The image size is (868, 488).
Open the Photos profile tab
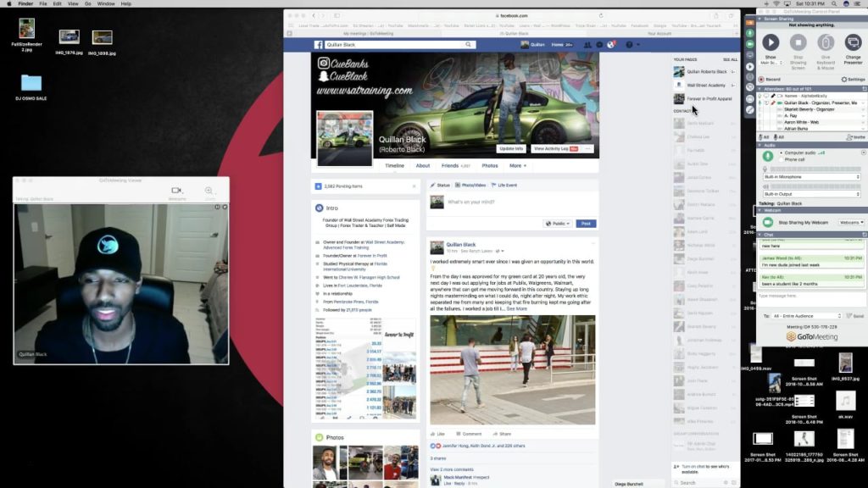(490, 165)
